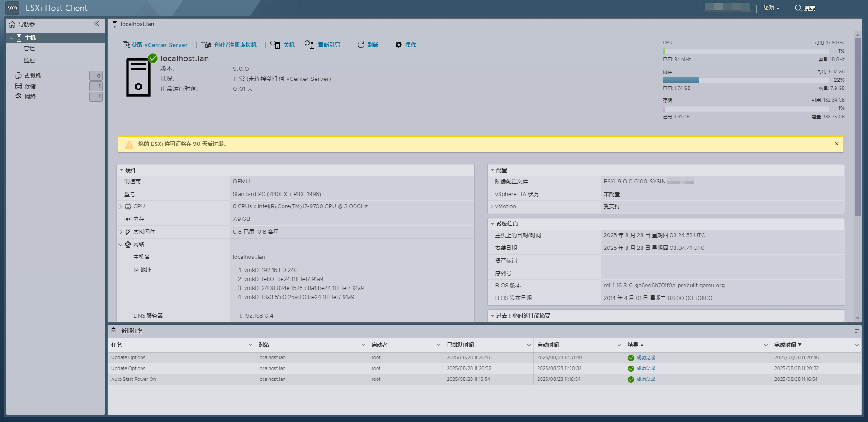Click the CPU chip icon in hardware
Viewport: 868px width, 422px height.
[128, 206]
